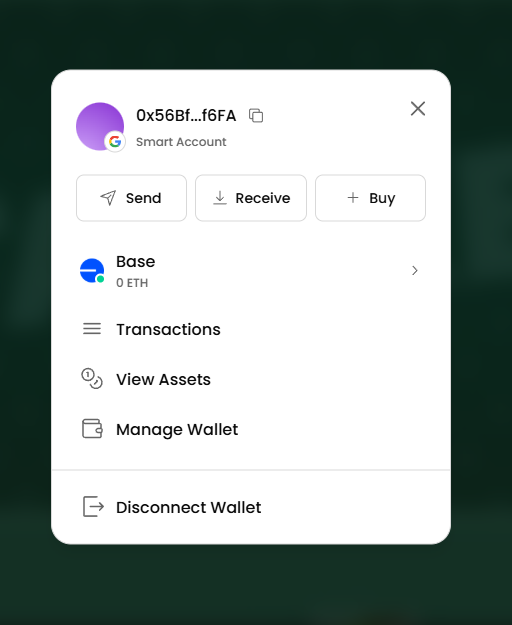
Task: Copy the wallet address with copy icon
Action: [256, 116]
